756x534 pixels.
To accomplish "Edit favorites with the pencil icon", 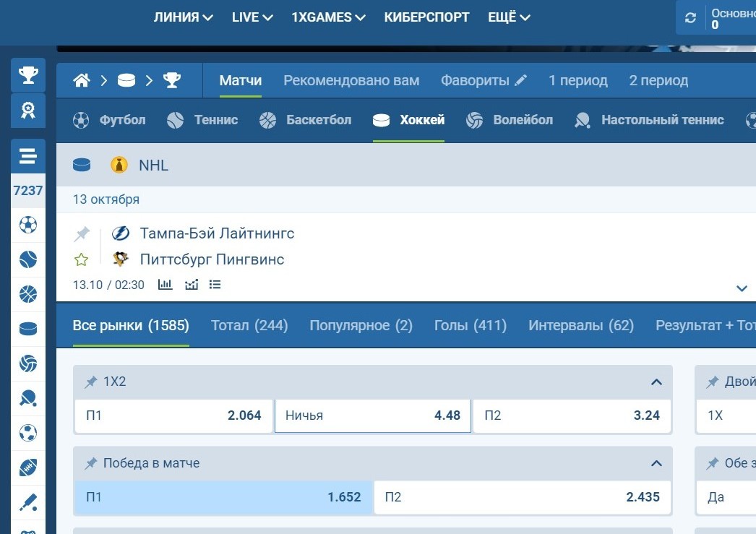I will tap(520, 80).
